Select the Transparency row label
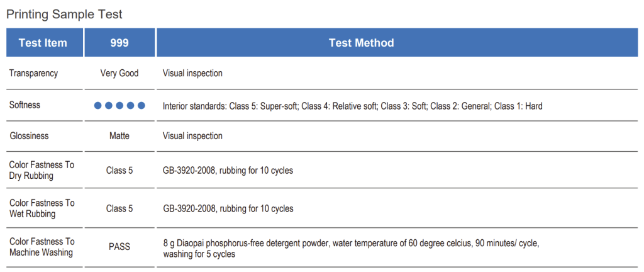The height and width of the screenshot is (272, 644). [x=33, y=73]
